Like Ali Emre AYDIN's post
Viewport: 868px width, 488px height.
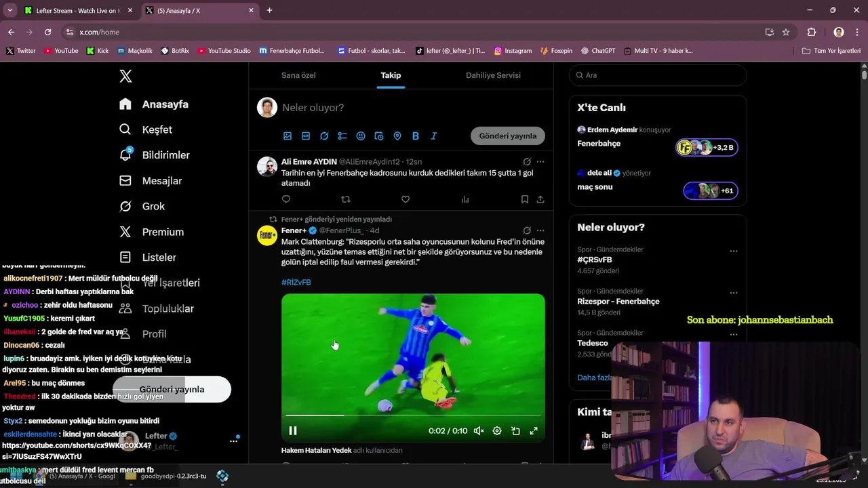(x=406, y=199)
